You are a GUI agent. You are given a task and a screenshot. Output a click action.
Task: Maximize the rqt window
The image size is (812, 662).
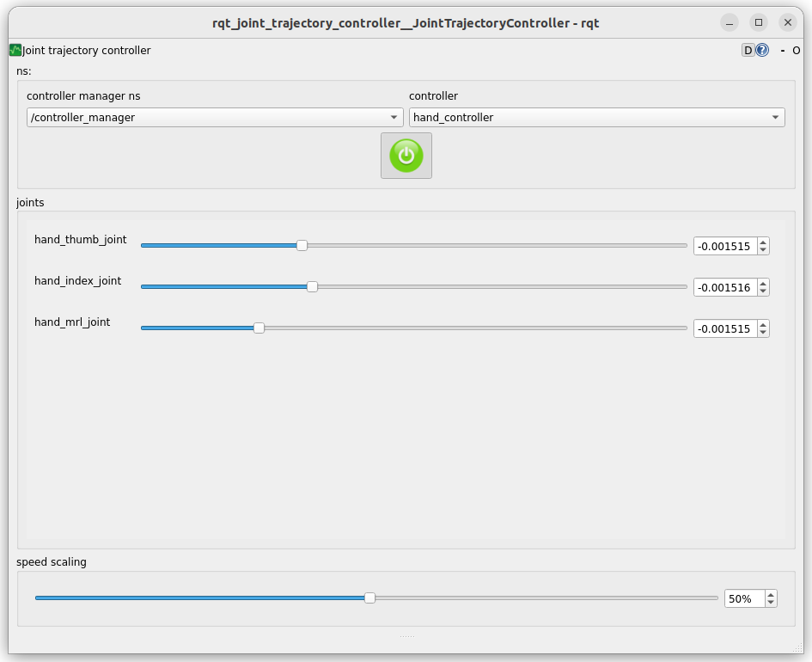(758, 22)
